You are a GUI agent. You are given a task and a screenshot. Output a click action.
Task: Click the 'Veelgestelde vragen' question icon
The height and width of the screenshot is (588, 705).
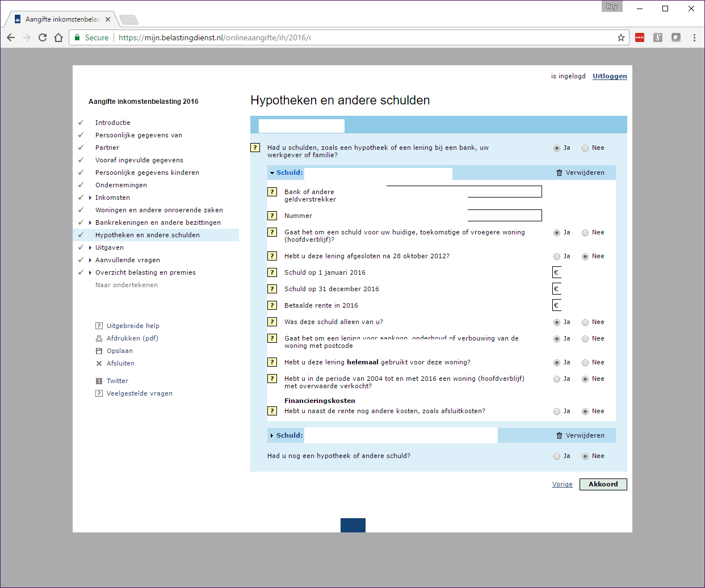[99, 393]
